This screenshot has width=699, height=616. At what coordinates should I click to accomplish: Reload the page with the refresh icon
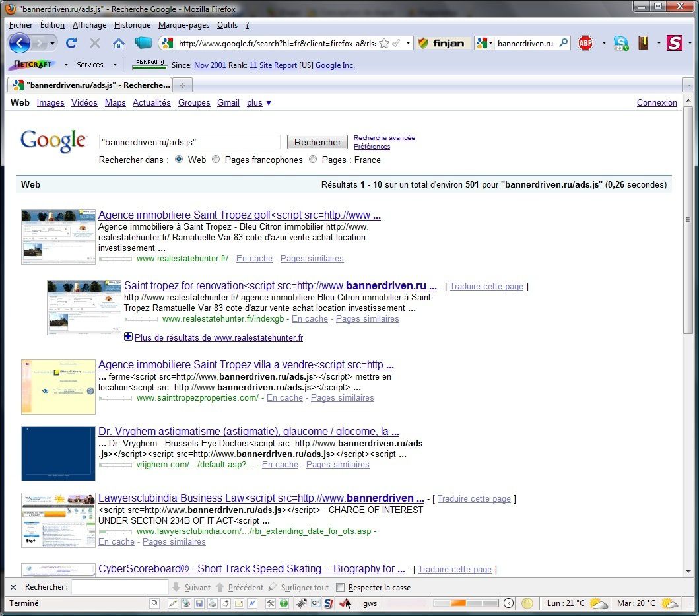coord(71,43)
